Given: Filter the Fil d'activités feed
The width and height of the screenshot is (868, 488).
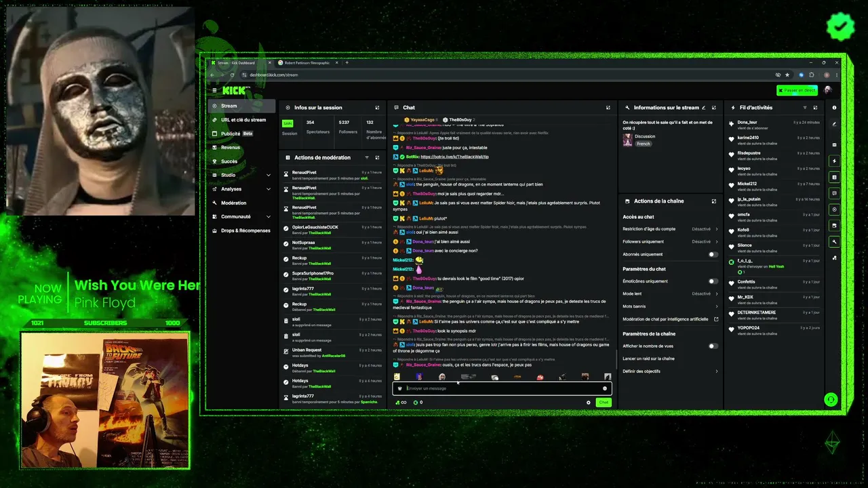Looking at the screenshot, I should (805, 108).
